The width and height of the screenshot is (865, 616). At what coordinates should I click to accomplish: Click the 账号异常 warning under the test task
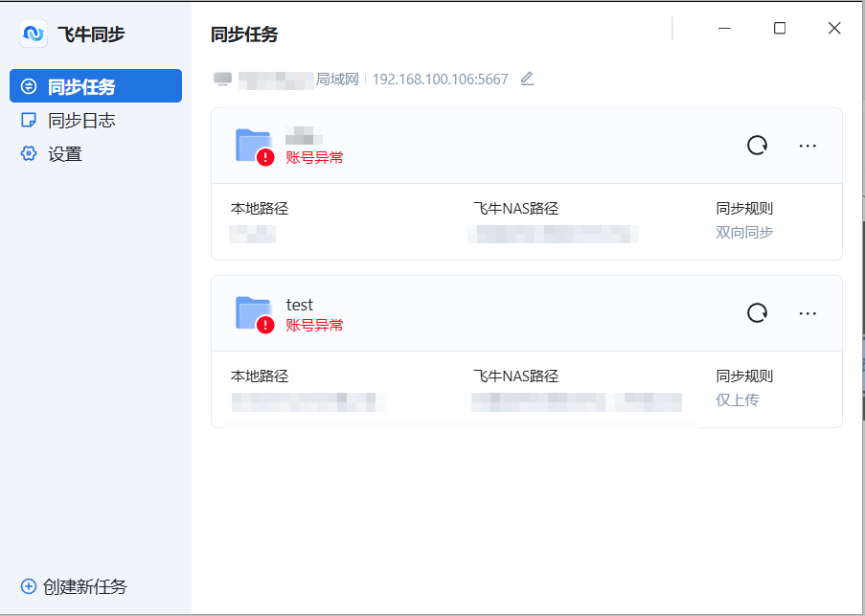click(314, 326)
